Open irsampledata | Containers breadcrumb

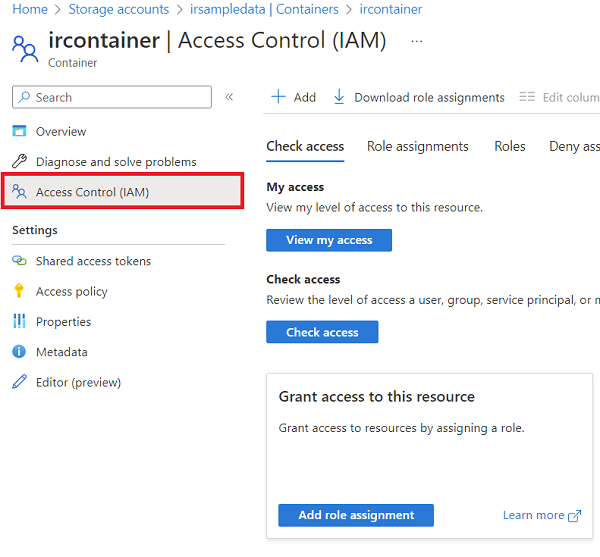264,9
